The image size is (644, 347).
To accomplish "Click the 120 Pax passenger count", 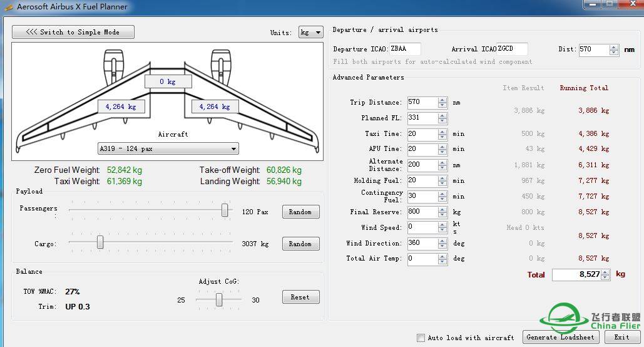I will point(255,212).
